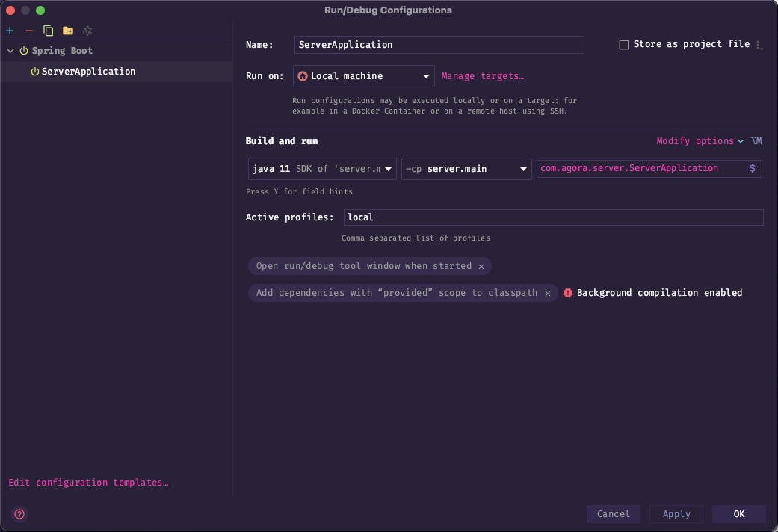Open the Help question mark icon
The image size is (778, 532).
click(x=19, y=514)
